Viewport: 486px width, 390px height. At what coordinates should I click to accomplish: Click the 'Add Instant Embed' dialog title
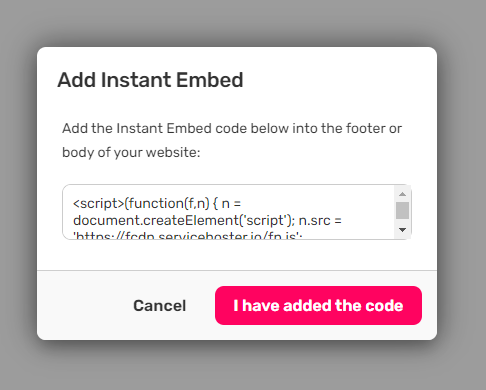(150, 80)
